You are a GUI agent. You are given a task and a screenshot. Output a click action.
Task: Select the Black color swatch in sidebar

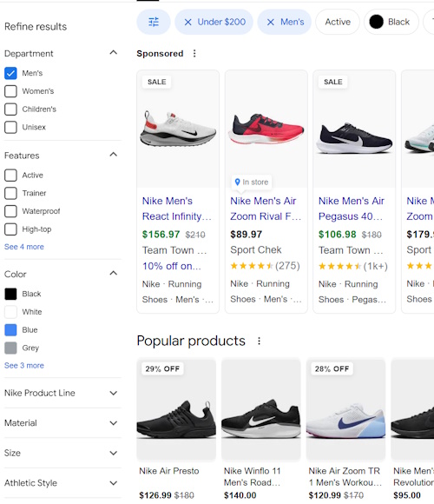coord(10,294)
